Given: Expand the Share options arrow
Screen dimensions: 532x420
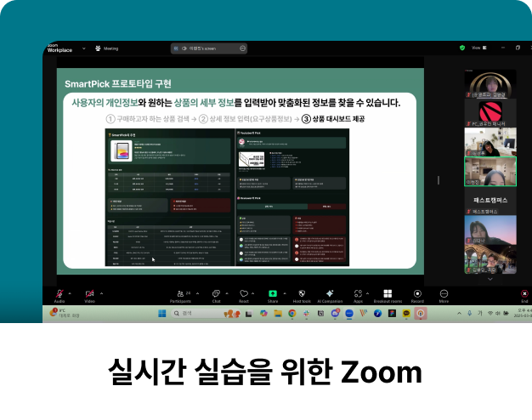Looking at the screenshot, I should pyautogui.click(x=285, y=293).
